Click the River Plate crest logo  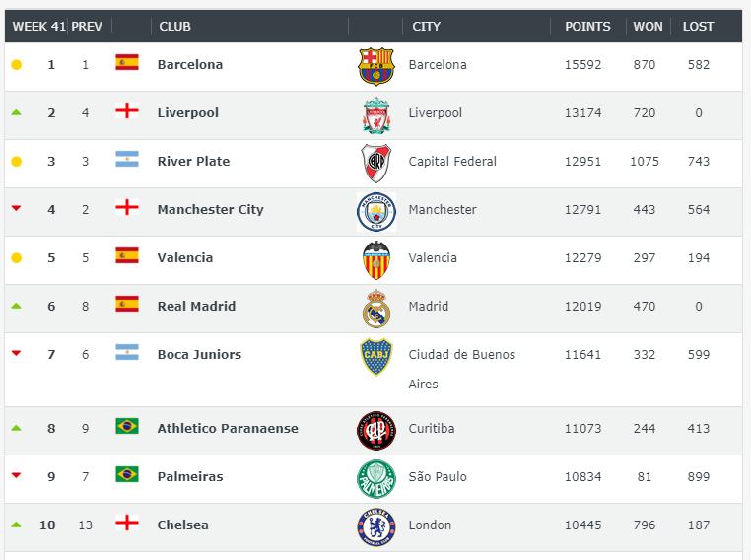pos(375,163)
